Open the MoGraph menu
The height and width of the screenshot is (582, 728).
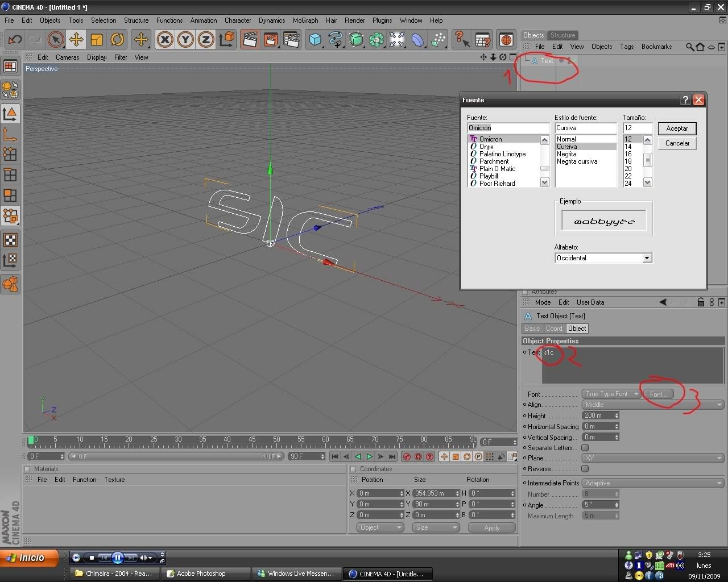[x=305, y=20]
